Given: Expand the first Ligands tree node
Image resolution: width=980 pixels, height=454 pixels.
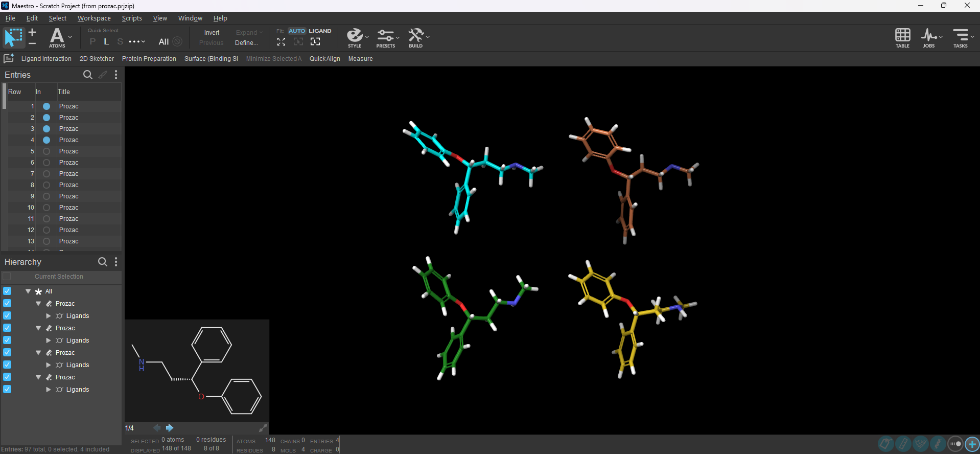Looking at the screenshot, I should coord(49,316).
